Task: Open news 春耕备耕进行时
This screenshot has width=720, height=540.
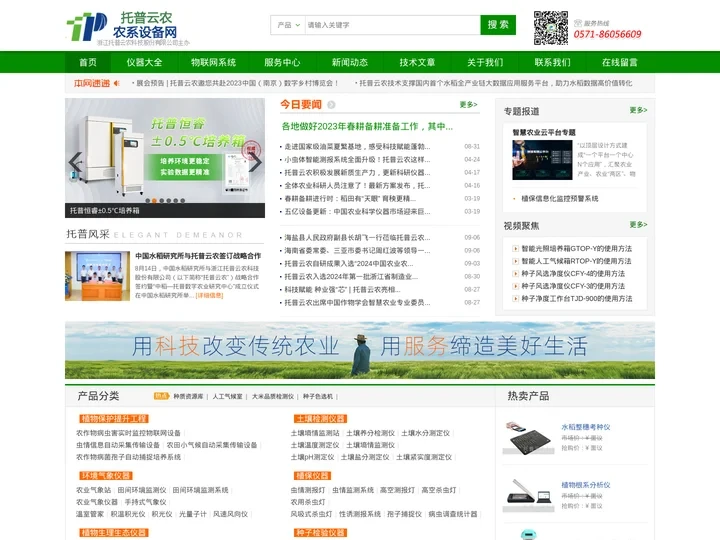Action: (x=350, y=198)
